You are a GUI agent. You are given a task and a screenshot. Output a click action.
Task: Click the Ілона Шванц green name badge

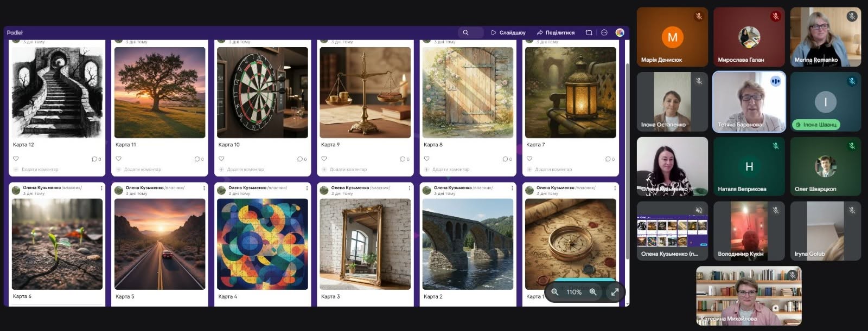point(816,125)
